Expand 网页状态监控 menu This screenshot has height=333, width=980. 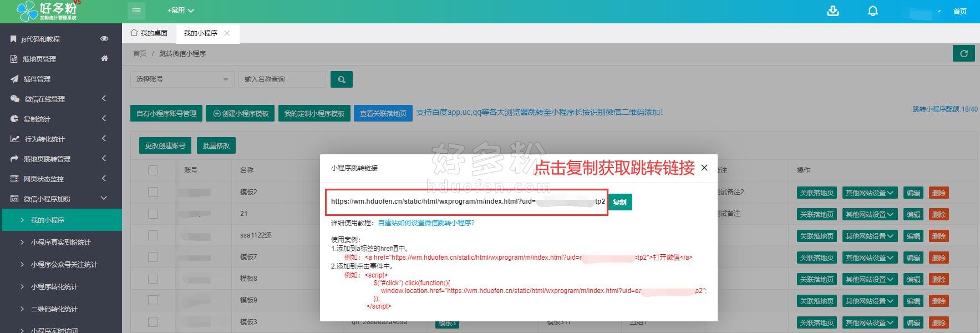61,179
